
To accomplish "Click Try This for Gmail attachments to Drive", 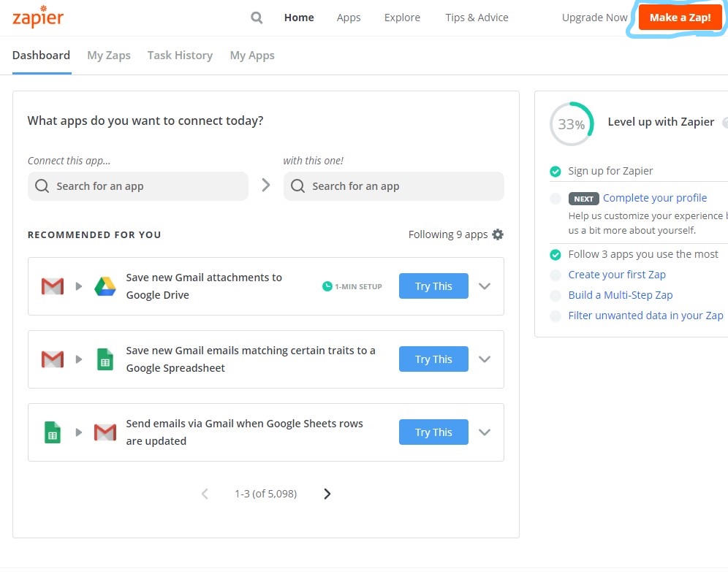I will coord(433,286).
